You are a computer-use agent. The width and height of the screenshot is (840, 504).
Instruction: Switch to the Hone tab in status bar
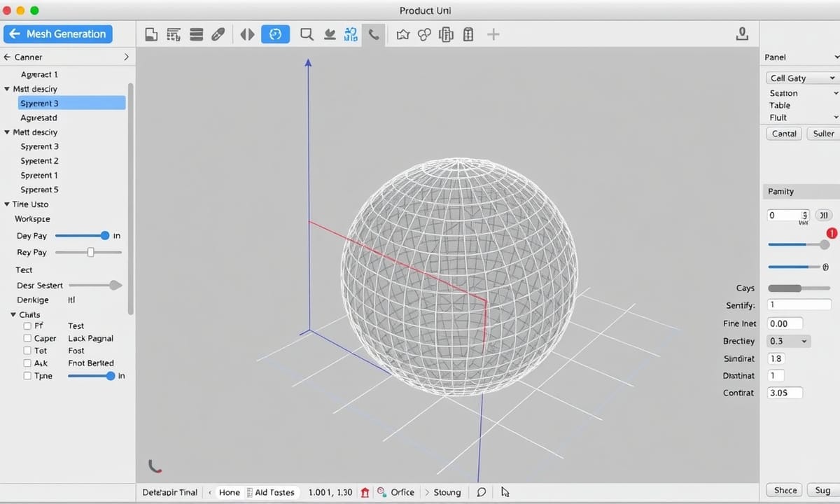click(229, 492)
